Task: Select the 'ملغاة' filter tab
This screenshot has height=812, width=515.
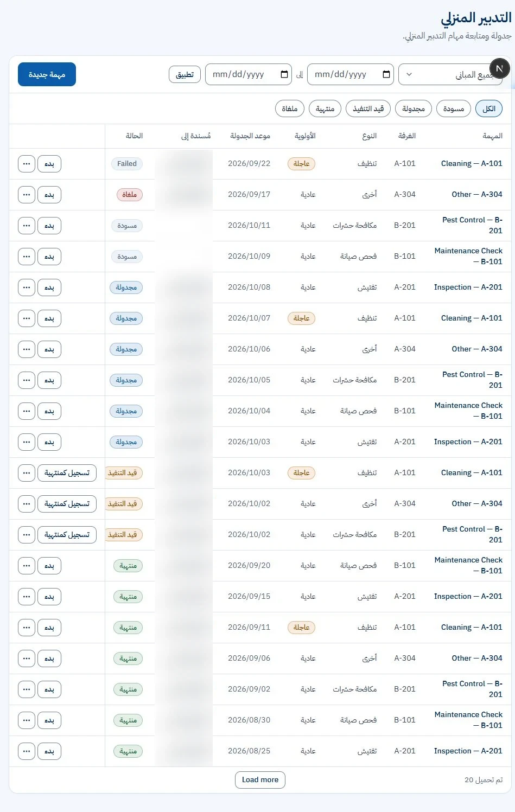Action: [290, 108]
